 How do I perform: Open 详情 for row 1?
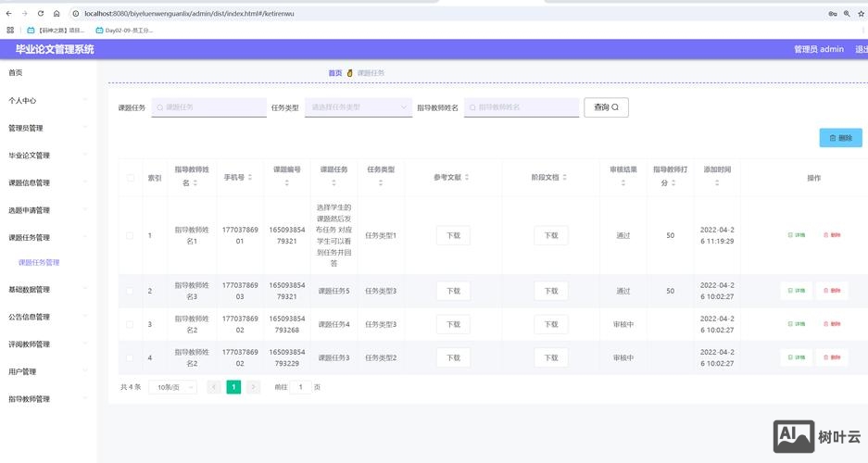click(797, 235)
